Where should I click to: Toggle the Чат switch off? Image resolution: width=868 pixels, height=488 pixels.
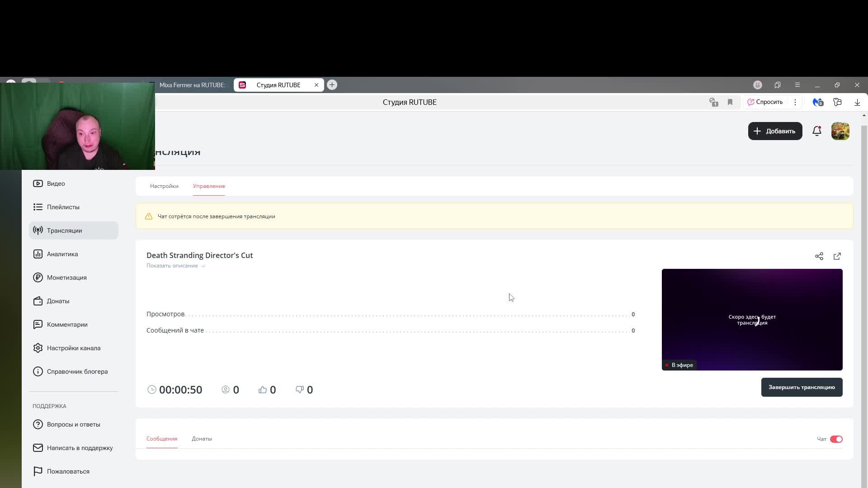[836, 439]
